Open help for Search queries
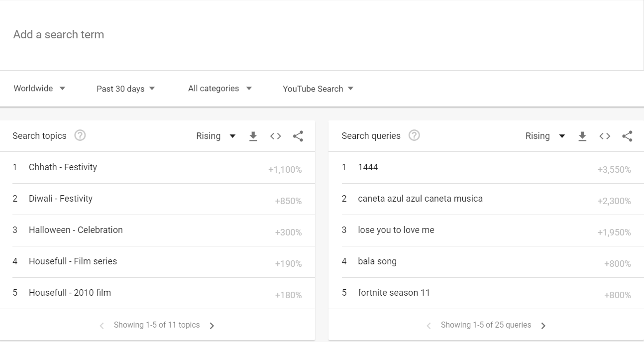Screen dimensions: 644x342 (414, 135)
